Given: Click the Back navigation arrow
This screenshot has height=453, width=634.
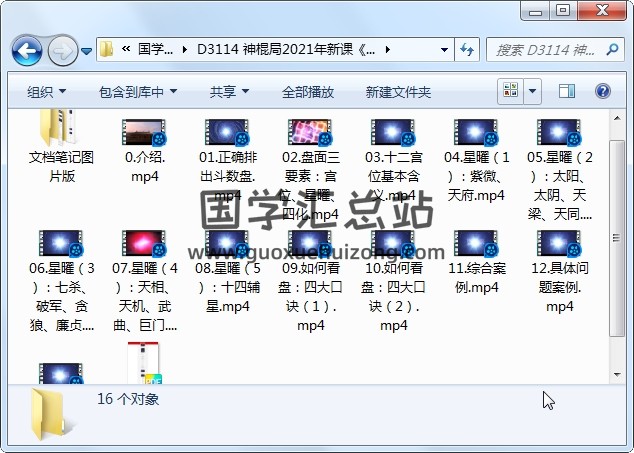Looking at the screenshot, I should coord(26,49).
